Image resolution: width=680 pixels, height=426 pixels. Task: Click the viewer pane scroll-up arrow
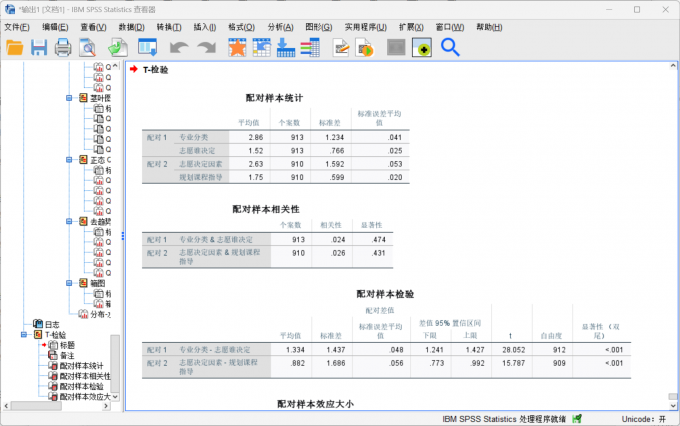click(x=673, y=66)
